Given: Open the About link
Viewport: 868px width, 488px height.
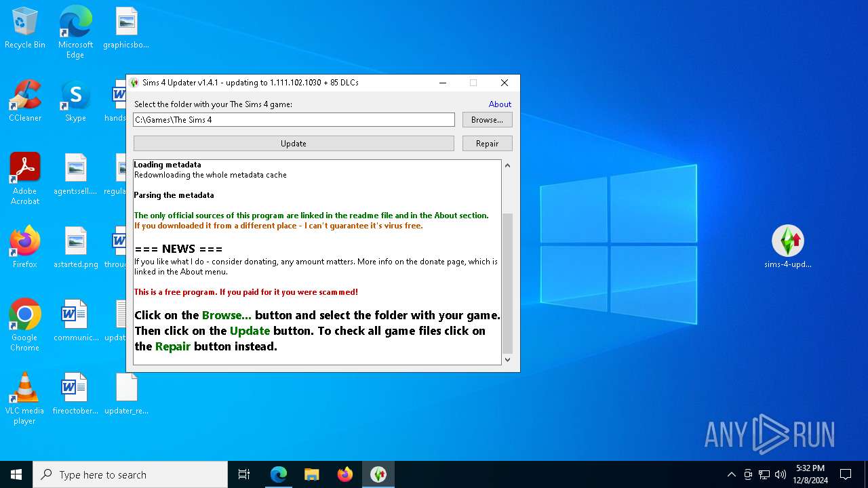Looking at the screenshot, I should pyautogui.click(x=500, y=104).
